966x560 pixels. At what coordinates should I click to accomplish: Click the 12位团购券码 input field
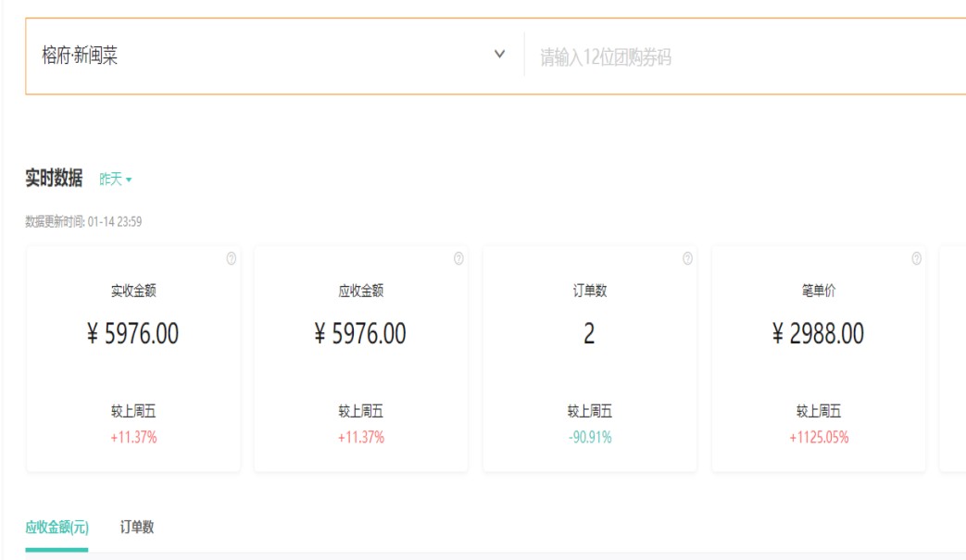741,57
